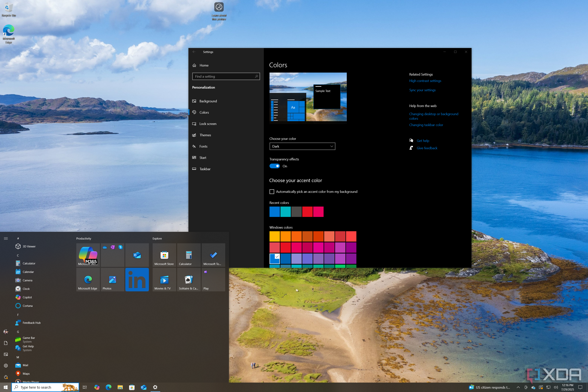
Task: Click the Copilot icon in the taskbar
Action: 97,387
